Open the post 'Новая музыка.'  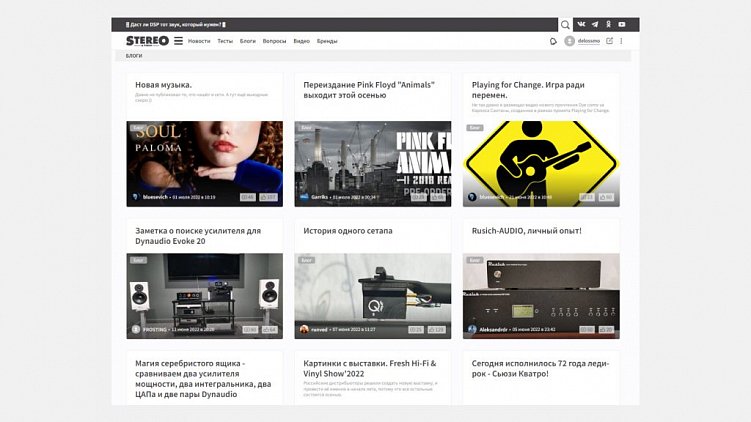[163, 85]
